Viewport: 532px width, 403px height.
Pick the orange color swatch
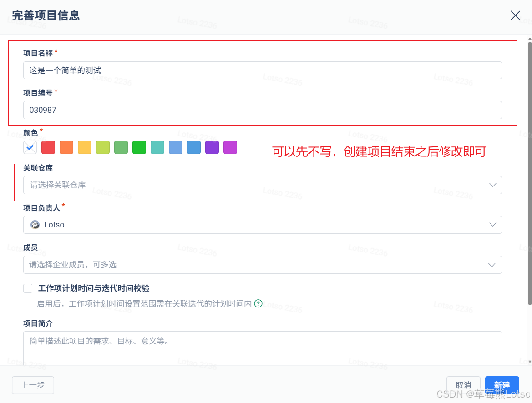[x=66, y=147]
